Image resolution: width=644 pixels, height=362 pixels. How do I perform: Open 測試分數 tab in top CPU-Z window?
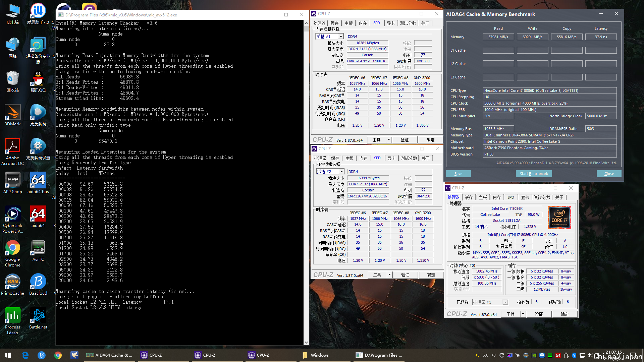[408, 23]
